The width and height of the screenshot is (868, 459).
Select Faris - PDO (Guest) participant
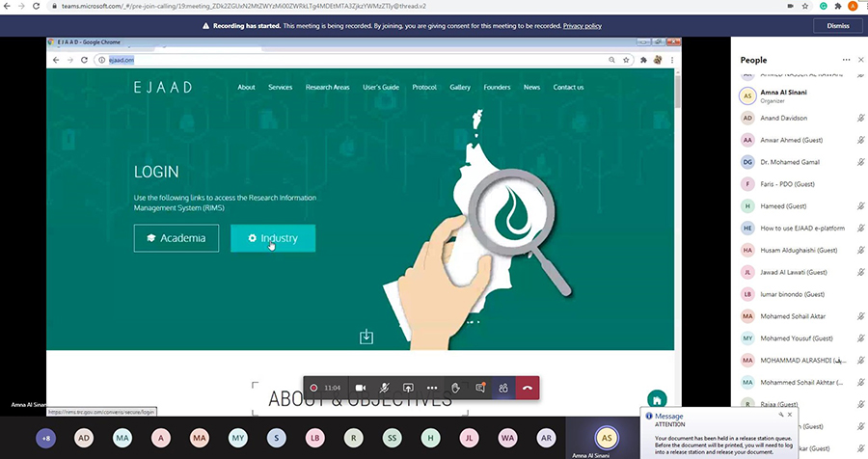point(801,184)
